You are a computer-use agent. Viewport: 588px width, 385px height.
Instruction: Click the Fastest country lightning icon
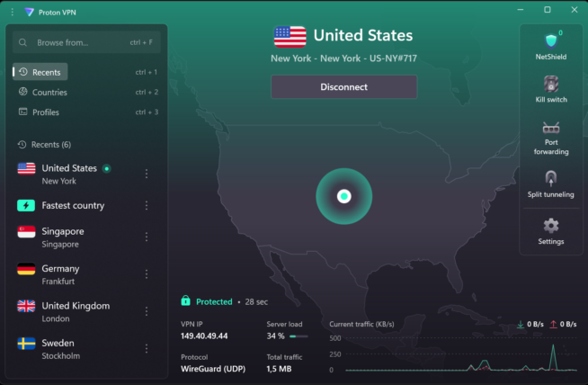click(26, 206)
